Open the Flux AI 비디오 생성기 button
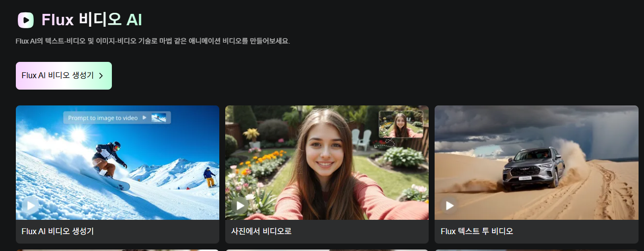The height and width of the screenshot is (251, 644). tap(64, 76)
